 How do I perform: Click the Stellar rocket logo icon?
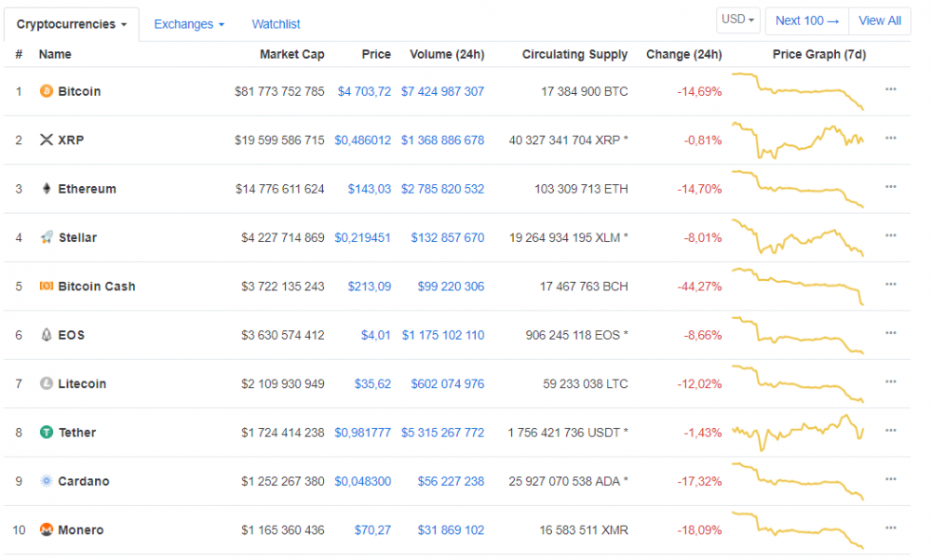[47, 237]
